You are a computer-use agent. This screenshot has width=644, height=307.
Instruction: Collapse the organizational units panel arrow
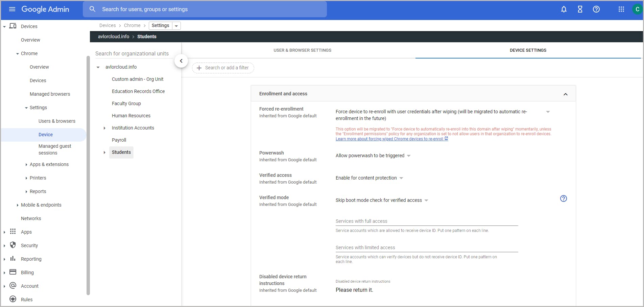181,61
